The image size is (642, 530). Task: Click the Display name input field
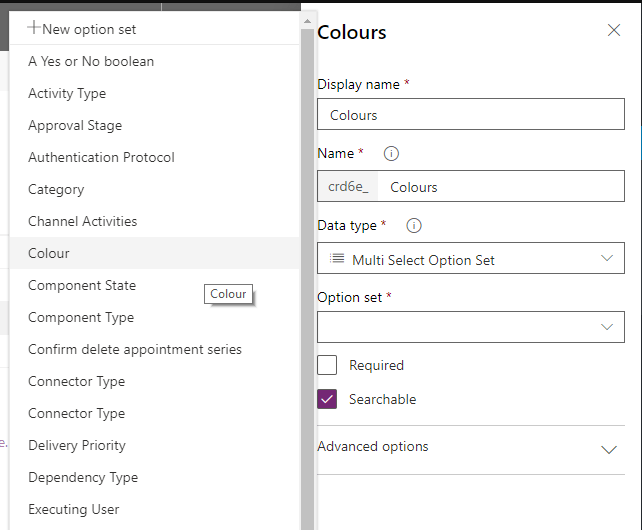click(x=471, y=114)
